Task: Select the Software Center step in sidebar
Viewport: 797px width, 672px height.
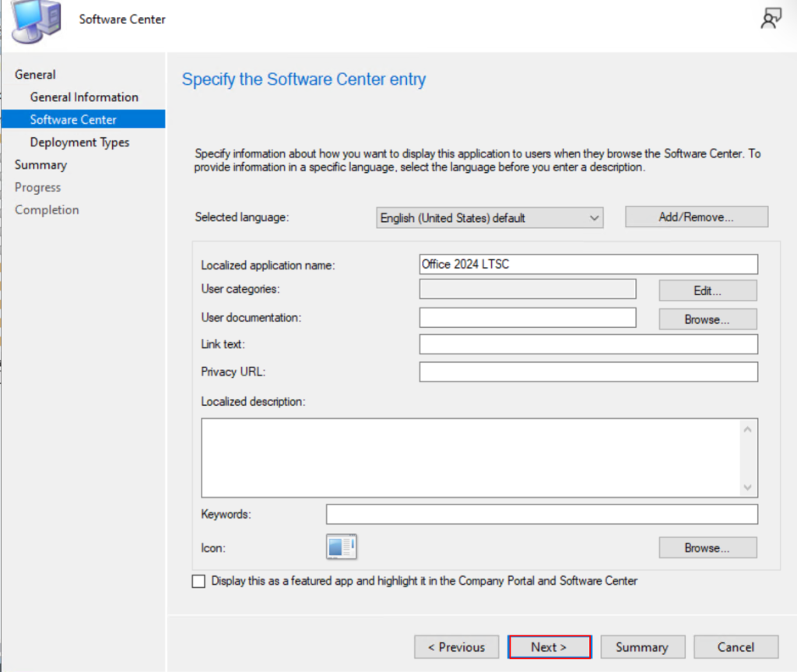Action: 73,120
